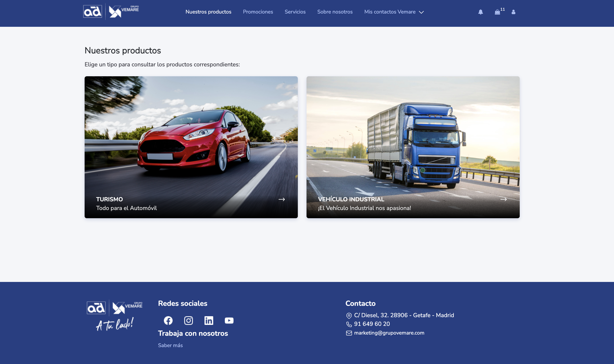Open the Facebook social media icon

[x=168, y=321]
